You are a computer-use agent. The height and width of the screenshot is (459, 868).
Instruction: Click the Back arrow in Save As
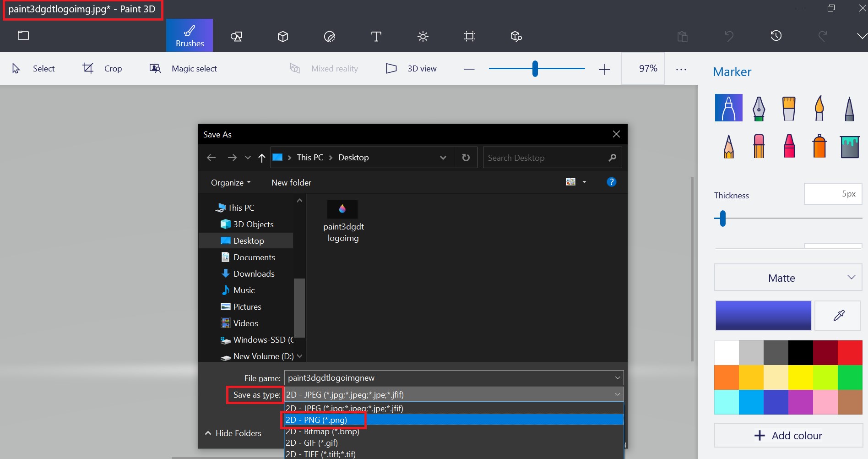click(211, 158)
